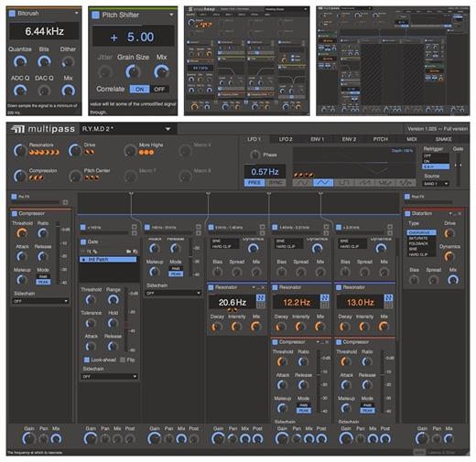Switch to the PITCH tab

(x=381, y=139)
